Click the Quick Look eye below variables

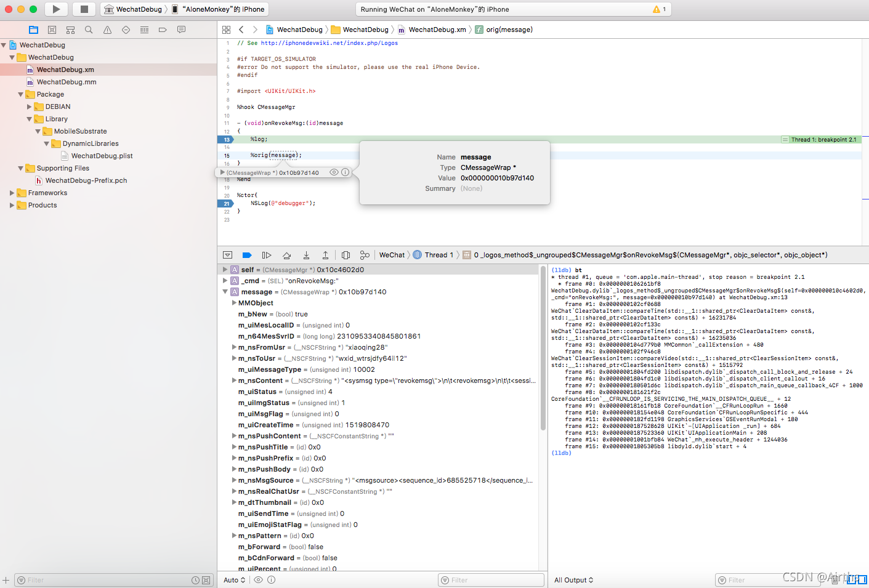coord(259,580)
